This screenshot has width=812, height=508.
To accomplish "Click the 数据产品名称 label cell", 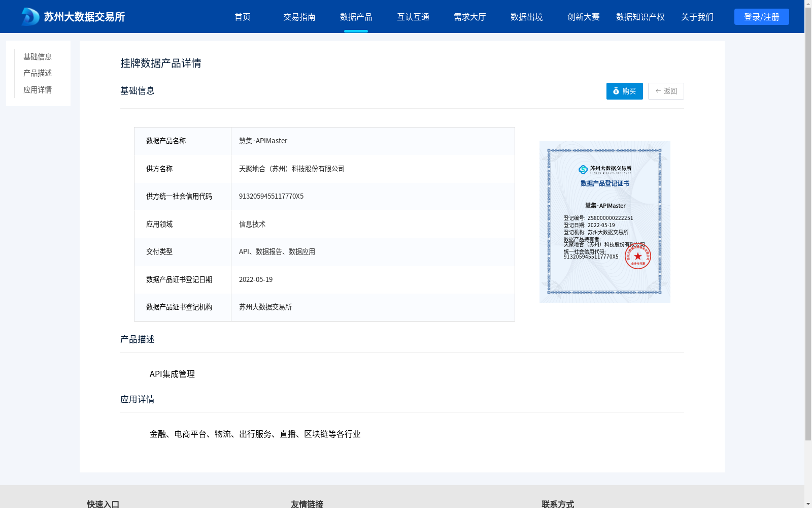I will coord(183,141).
